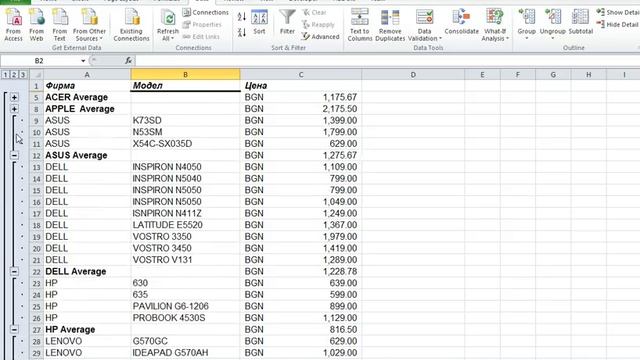Show outline level 2
Screen dimensions: 640x360
coord(14,75)
